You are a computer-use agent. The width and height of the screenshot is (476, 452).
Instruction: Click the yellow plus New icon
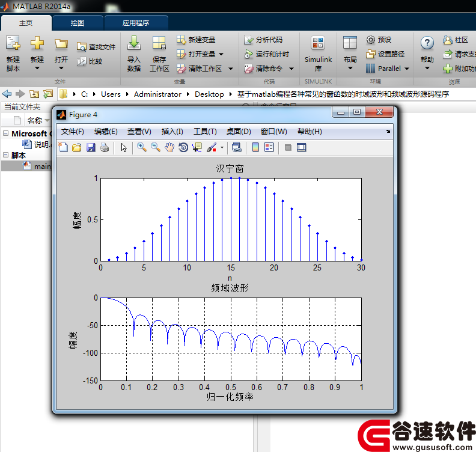pyautogui.click(x=37, y=43)
